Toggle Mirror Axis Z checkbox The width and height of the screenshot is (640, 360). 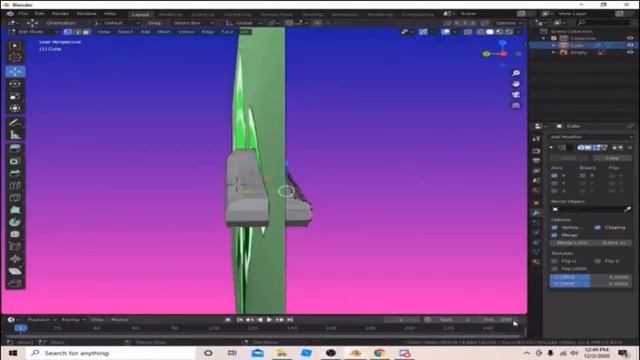pyautogui.click(x=554, y=191)
